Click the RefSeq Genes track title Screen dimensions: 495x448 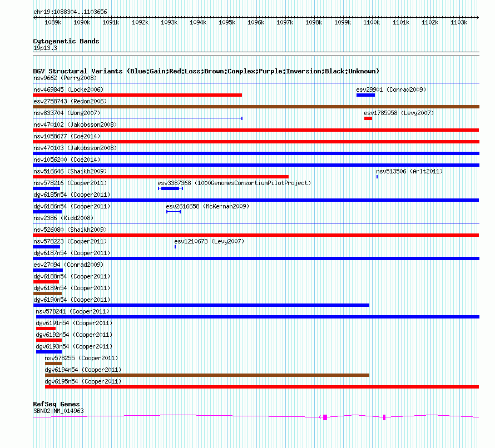click(x=56, y=404)
